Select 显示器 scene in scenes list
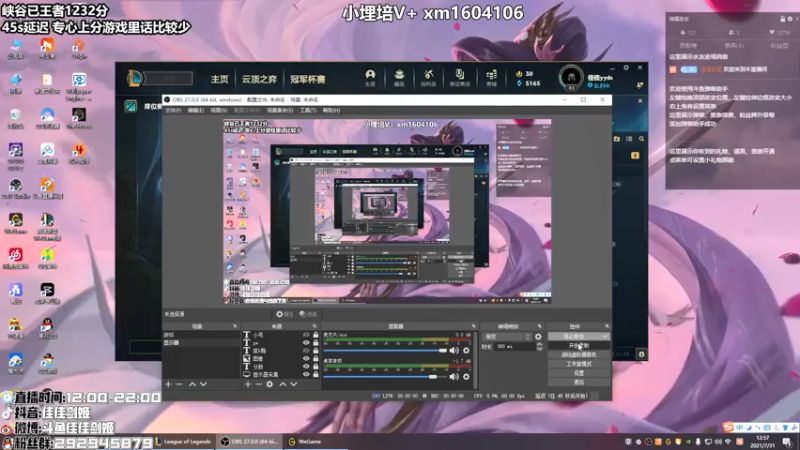Viewport: 800px width, 450px height. pyautogui.click(x=201, y=343)
